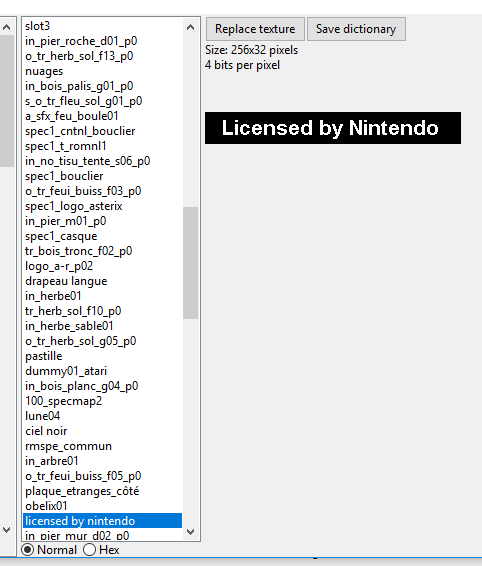This screenshot has width=482, height=566.
Task: Click left panel scroll up arrow
Action: (6, 27)
